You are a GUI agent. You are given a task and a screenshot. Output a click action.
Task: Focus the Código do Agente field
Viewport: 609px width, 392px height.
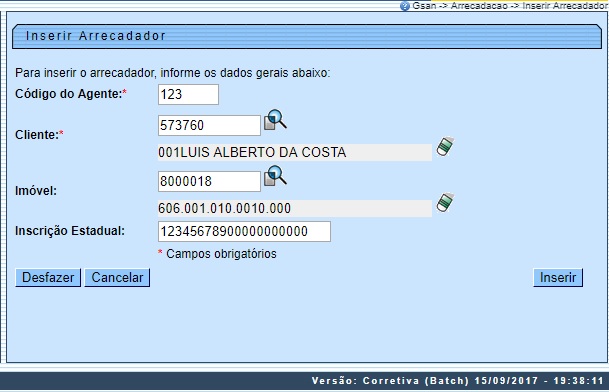tap(188, 94)
